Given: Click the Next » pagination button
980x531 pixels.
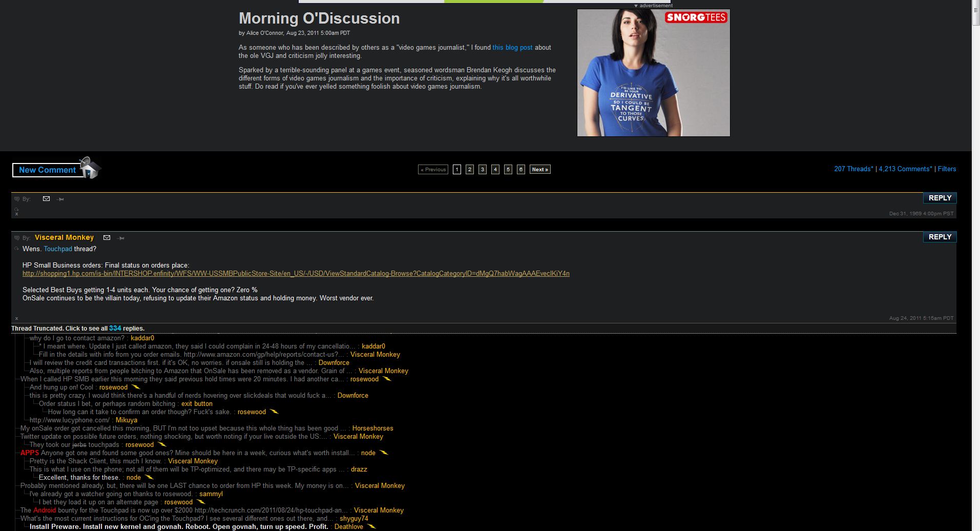Looking at the screenshot, I should 540,169.
